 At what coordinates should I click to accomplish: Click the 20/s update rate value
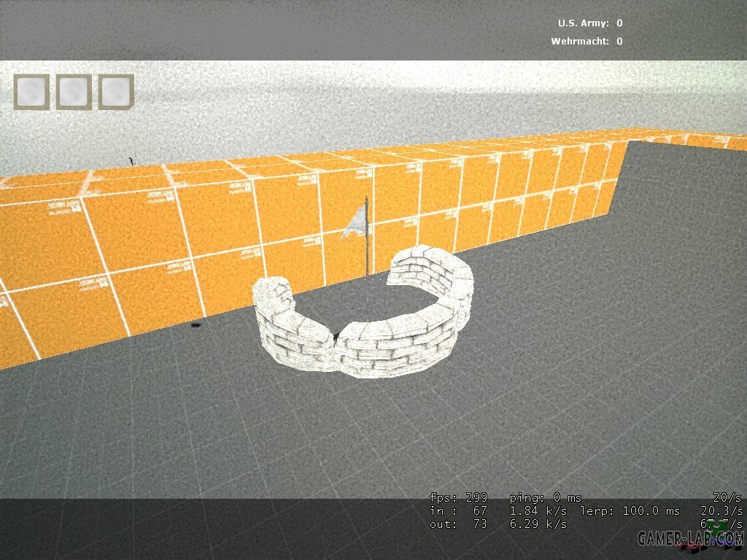tap(727, 497)
